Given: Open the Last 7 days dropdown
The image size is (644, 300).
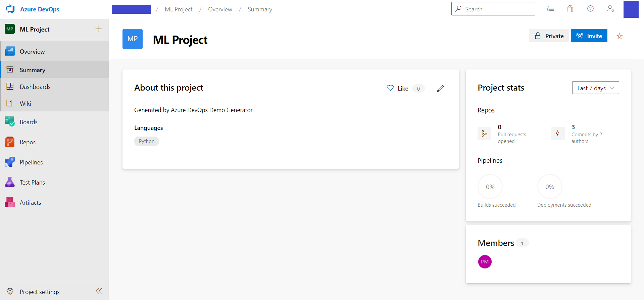Looking at the screenshot, I should click(595, 88).
